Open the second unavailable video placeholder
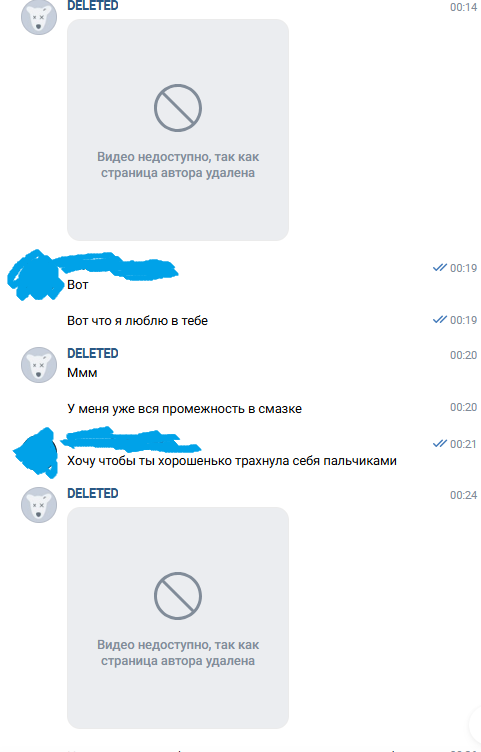481x752 pixels. pos(178,618)
